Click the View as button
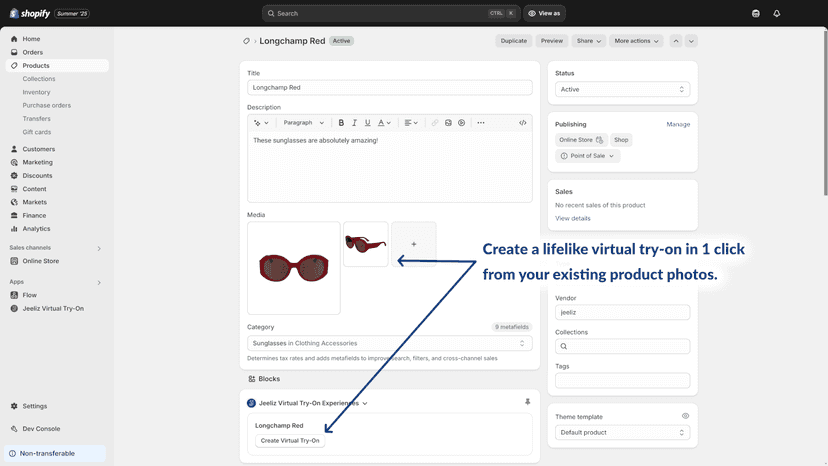The width and height of the screenshot is (828, 466). (x=544, y=13)
